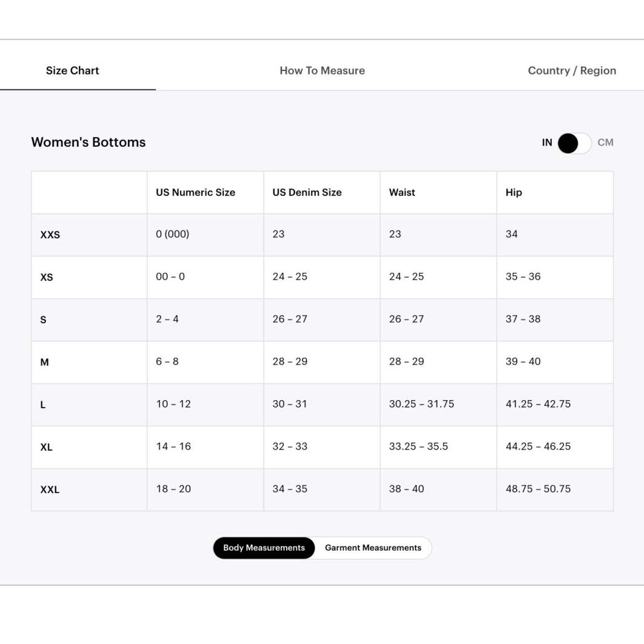Viewport: 644px width, 644px height.
Task: Show Garment Measurements
Action: 373,548
